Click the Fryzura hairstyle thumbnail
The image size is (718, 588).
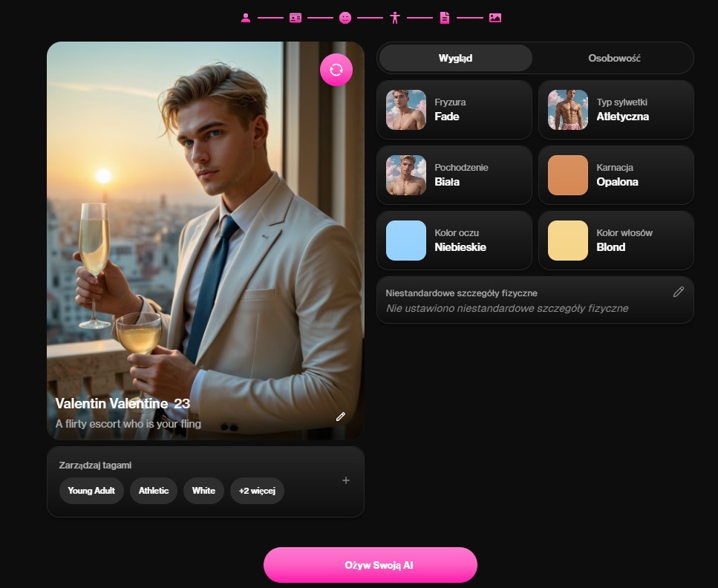(x=406, y=110)
